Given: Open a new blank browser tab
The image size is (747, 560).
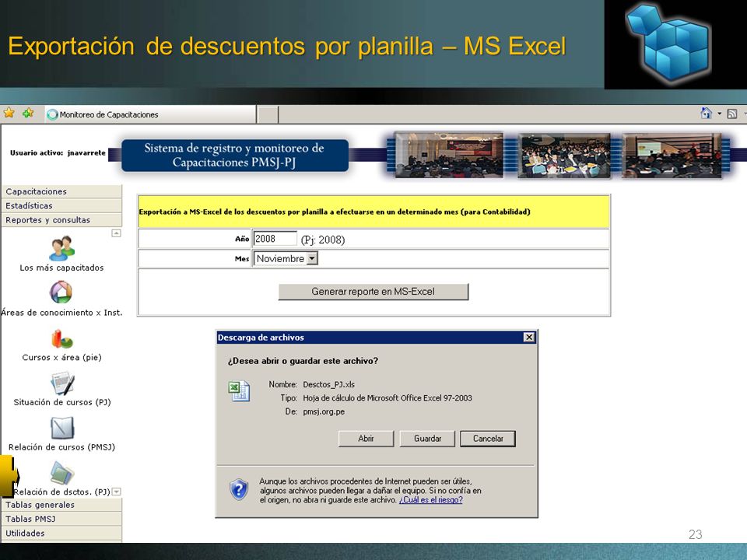Looking at the screenshot, I should tap(268, 115).
